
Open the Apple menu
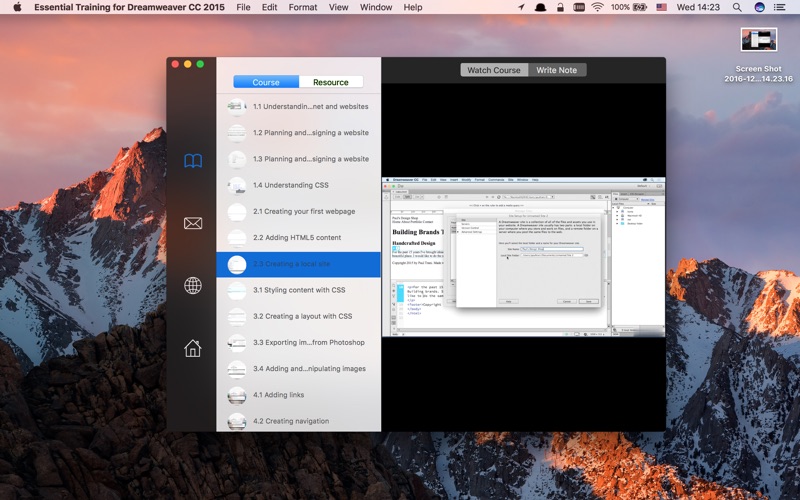(17, 7)
